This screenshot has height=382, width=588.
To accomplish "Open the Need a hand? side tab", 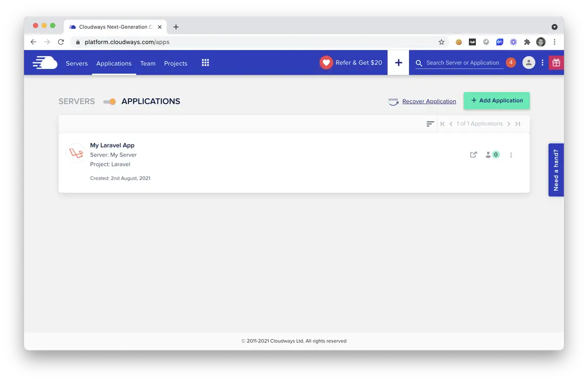I will (x=556, y=170).
